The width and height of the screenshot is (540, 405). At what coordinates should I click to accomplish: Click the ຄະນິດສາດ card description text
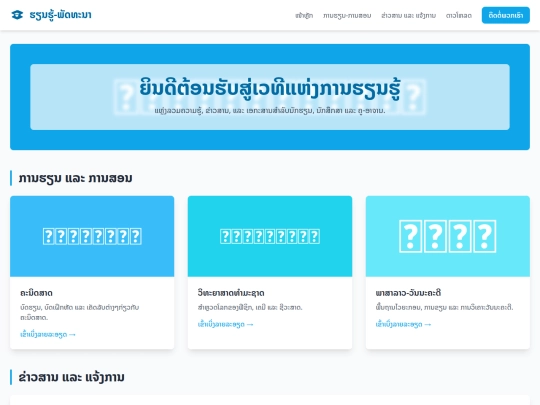(80, 312)
